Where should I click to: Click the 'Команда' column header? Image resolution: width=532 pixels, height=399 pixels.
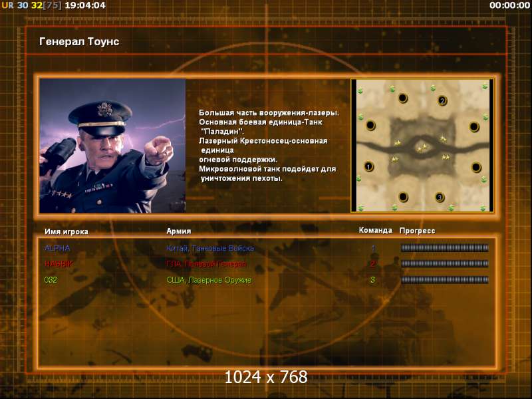(375, 230)
